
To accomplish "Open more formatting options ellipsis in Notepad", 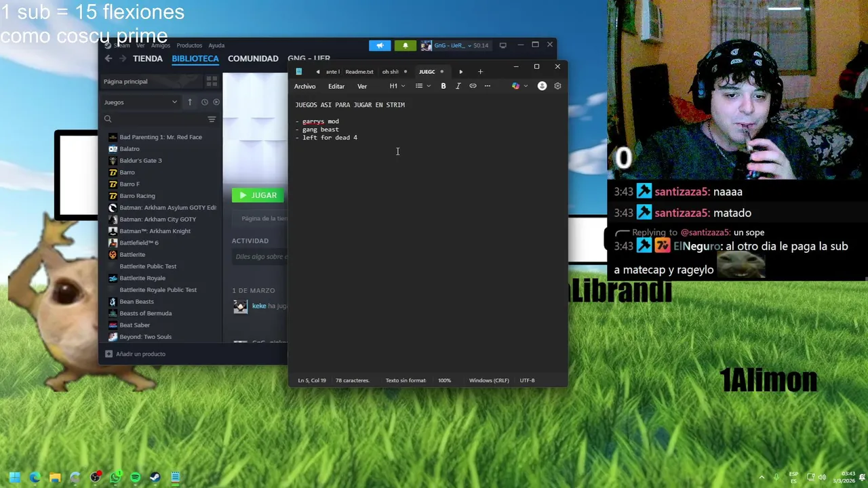I will tap(487, 86).
